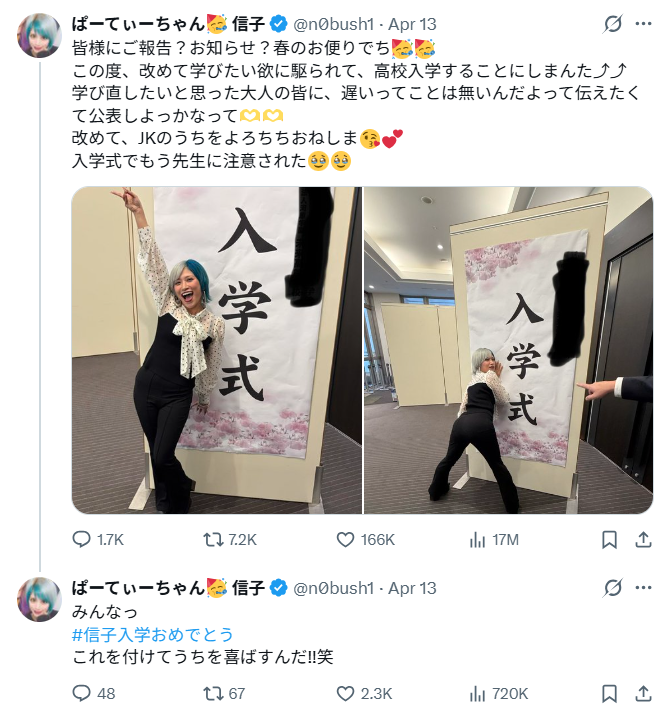Like the second tweet with 2.3K hearts
Screen dimensions: 669x715
[345, 694]
